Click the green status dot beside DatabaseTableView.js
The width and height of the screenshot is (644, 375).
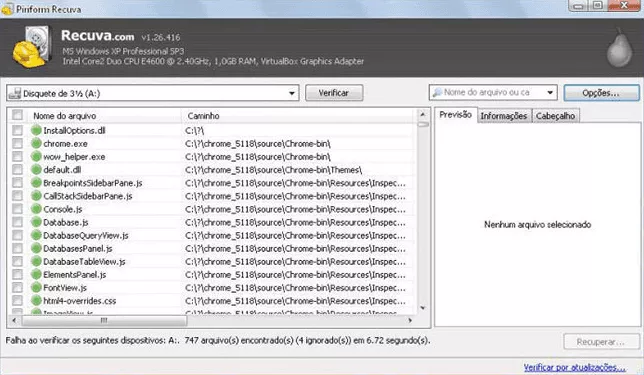(36, 262)
